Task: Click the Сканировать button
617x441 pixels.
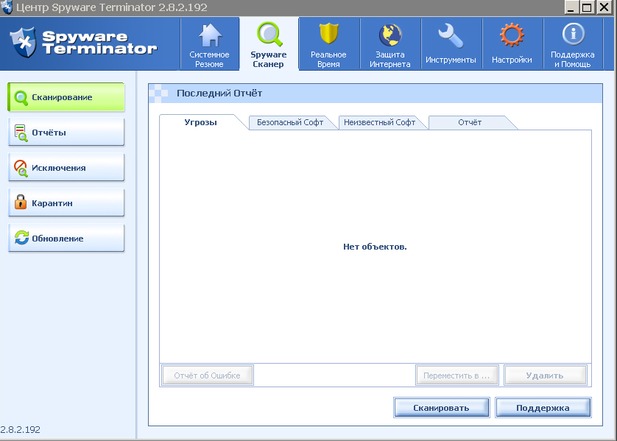Action: [441, 408]
